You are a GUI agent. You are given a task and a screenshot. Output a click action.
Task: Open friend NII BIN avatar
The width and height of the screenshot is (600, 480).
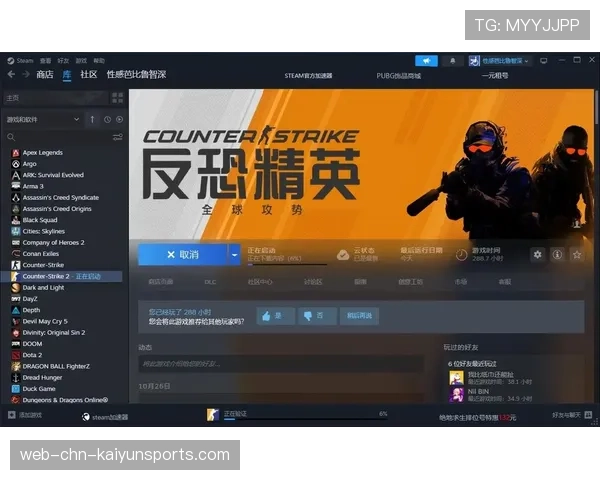[457, 395]
